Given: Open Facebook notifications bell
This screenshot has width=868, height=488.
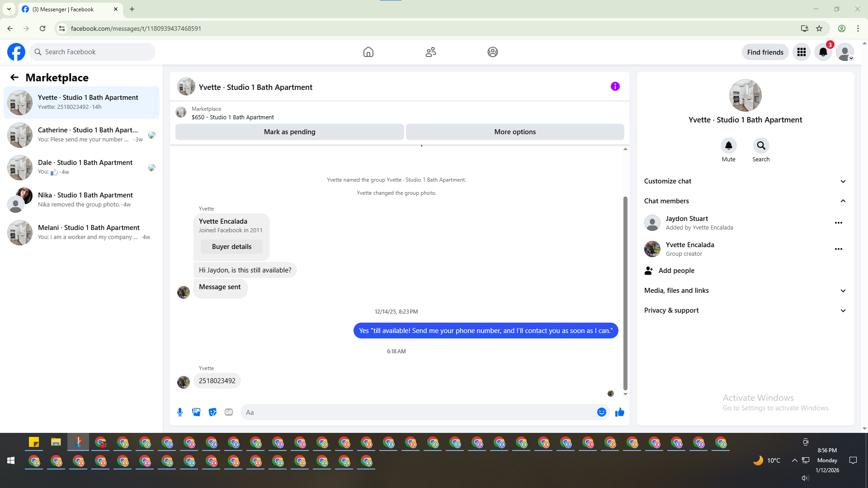Looking at the screenshot, I should pyautogui.click(x=823, y=52).
